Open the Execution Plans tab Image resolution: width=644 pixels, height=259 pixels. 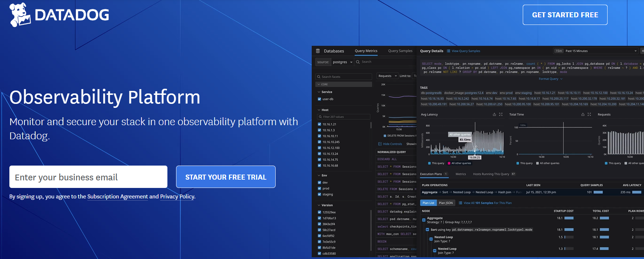434,174
